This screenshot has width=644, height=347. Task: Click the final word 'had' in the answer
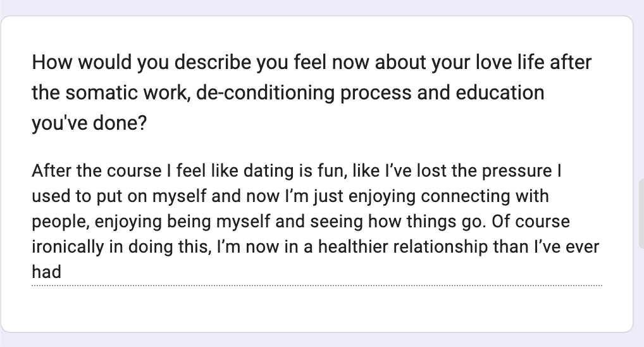click(x=46, y=272)
